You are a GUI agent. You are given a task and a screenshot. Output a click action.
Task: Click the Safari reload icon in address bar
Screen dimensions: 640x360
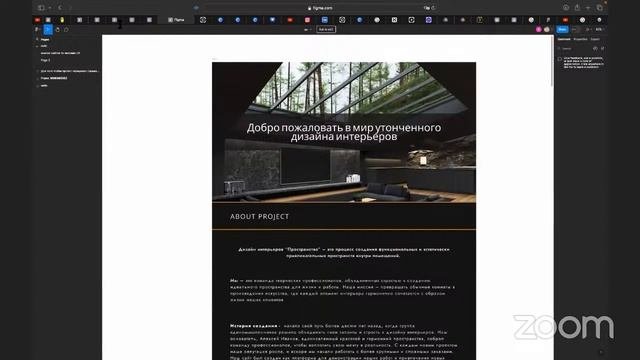[x=433, y=8]
